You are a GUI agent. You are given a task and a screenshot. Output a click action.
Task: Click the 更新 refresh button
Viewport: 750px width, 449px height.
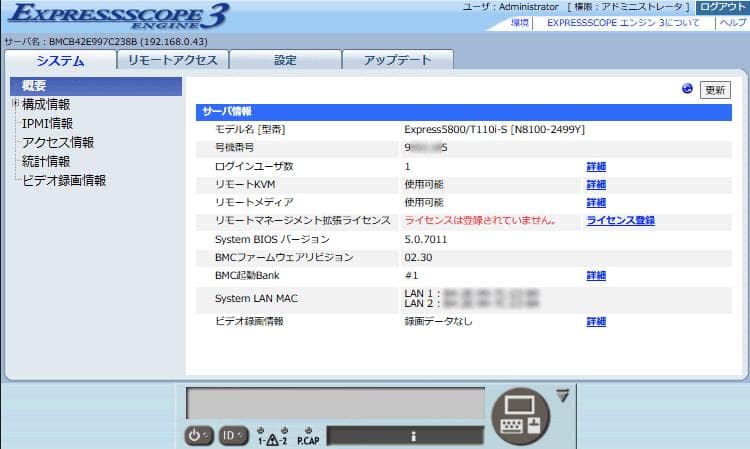[x=715, y=90]
